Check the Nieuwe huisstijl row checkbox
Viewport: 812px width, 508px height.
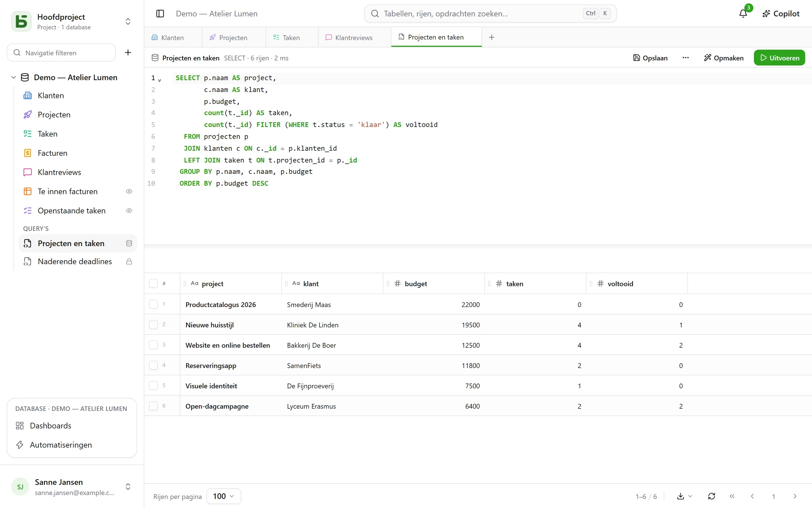(x=153, y=325)
